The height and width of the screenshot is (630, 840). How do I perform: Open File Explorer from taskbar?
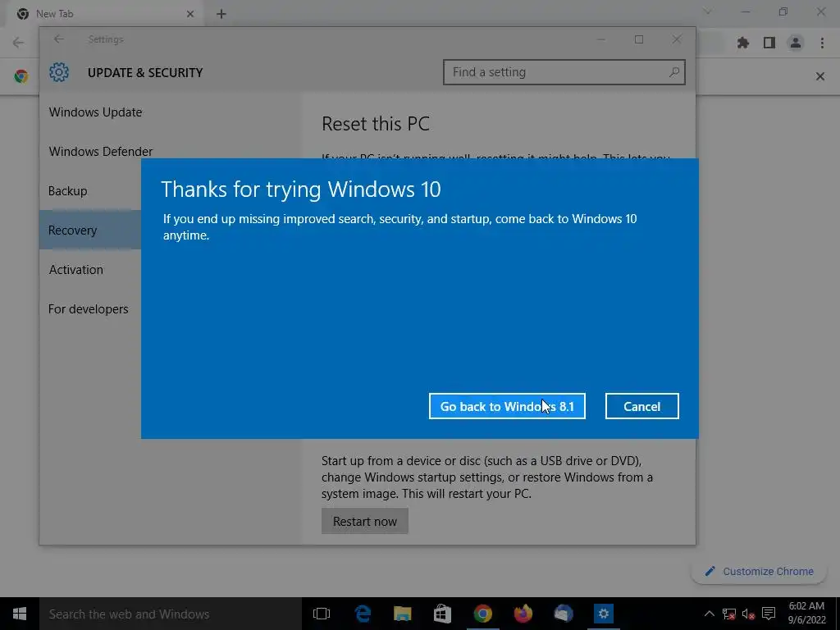[x=402, y=614]
